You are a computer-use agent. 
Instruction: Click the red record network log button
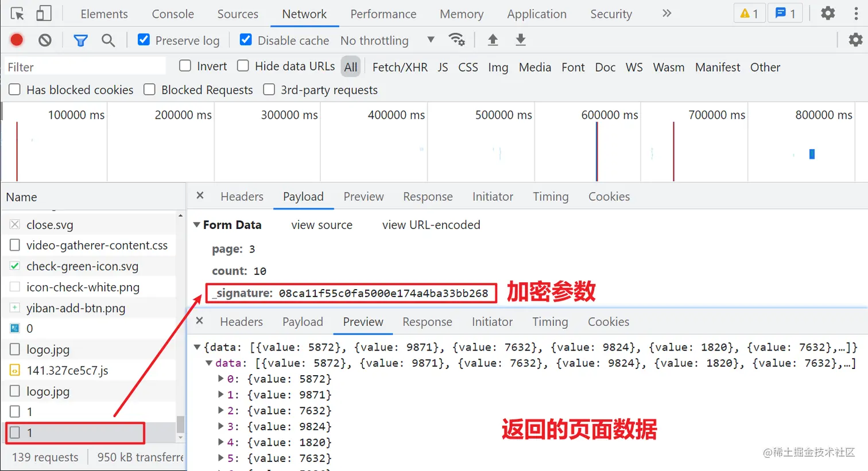17,40
